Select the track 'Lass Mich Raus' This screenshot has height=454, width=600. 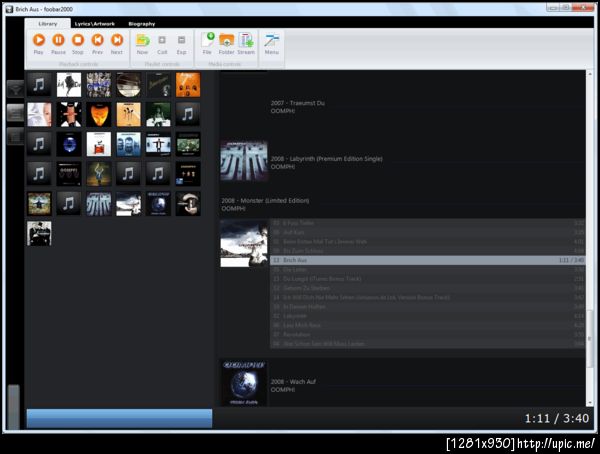(x=428, y=325)
